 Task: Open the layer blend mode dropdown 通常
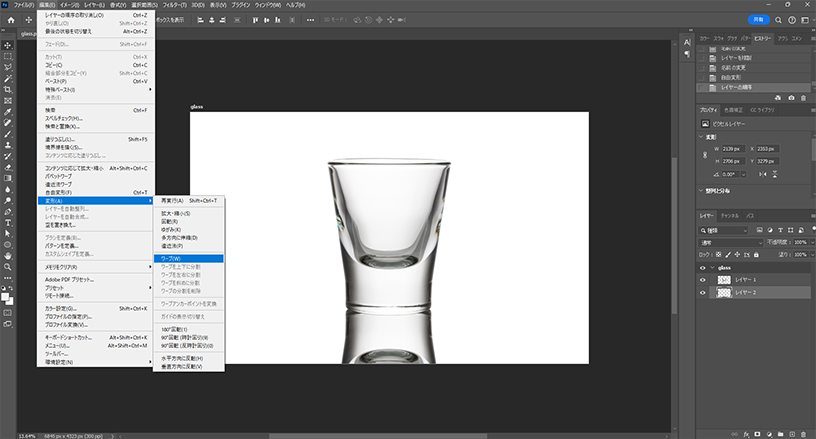[x=726, y=242]
